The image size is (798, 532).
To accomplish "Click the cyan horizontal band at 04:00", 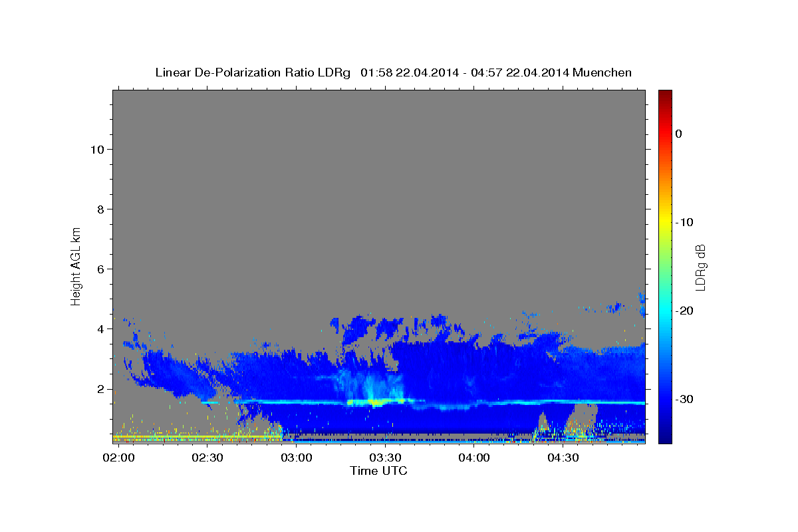I will tap(474, 403).
